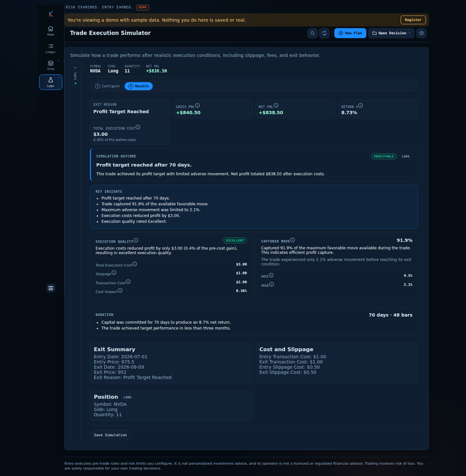Click the 'Entry Slippage Cost: $0.50' line
This screenshot has height=476, width=466.
(x=290, y=367)
